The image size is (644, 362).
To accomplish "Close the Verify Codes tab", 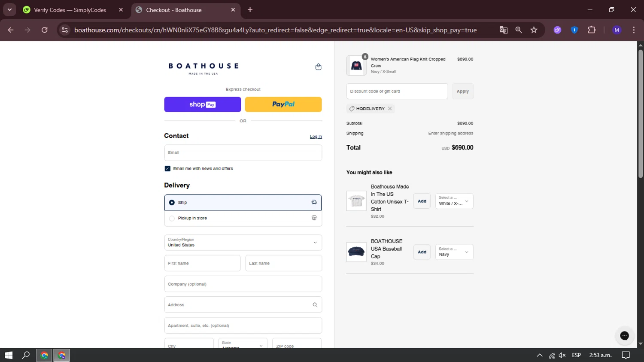I will (x=121, y=10).
